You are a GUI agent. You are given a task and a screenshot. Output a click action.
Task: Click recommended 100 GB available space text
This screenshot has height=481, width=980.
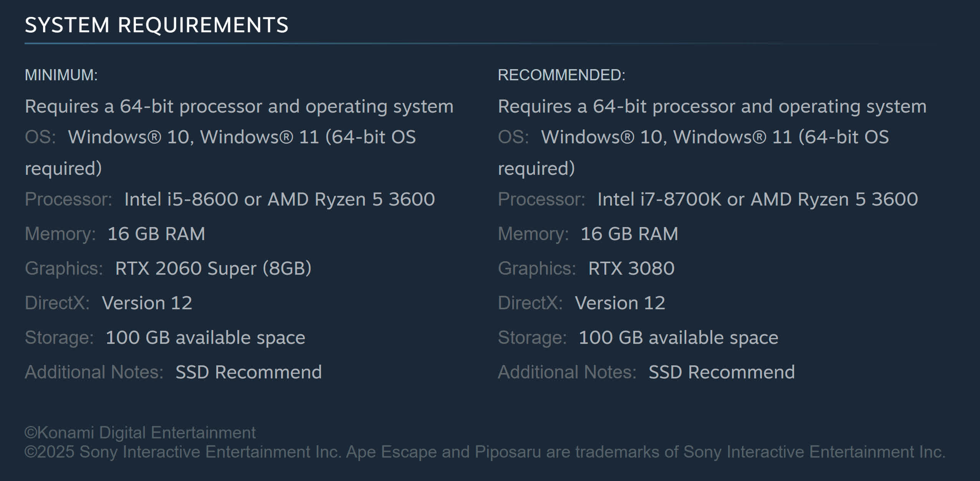(678, 338)
